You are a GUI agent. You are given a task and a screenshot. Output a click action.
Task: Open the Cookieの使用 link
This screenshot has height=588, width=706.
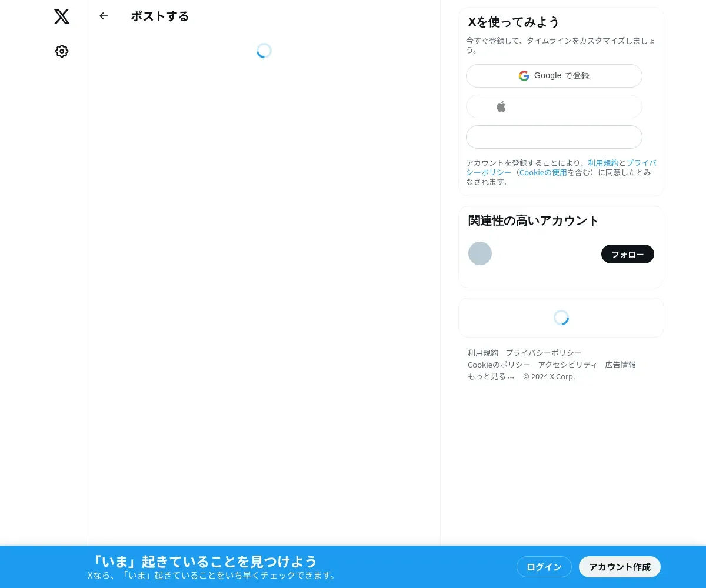tap(543, 172)
